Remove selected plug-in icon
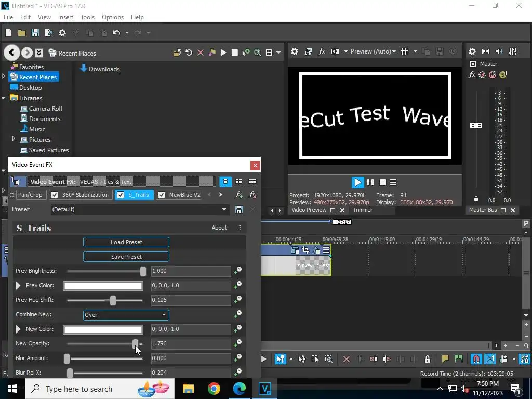 point(252,195)
